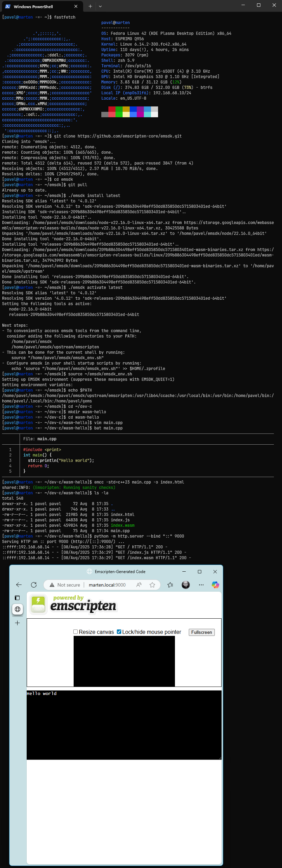Viewport: 282px width, 868px height.
Task: Click the PowerShell icon in terminal tab
Action: click(x=8, y=6)
